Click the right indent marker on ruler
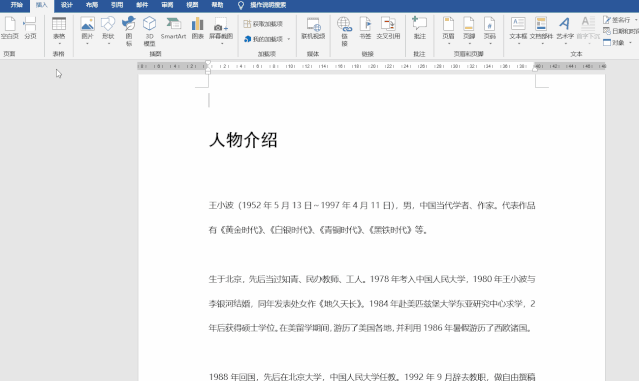Image resolution: width=639 pixels, height=381 pixels. point(535,70)
